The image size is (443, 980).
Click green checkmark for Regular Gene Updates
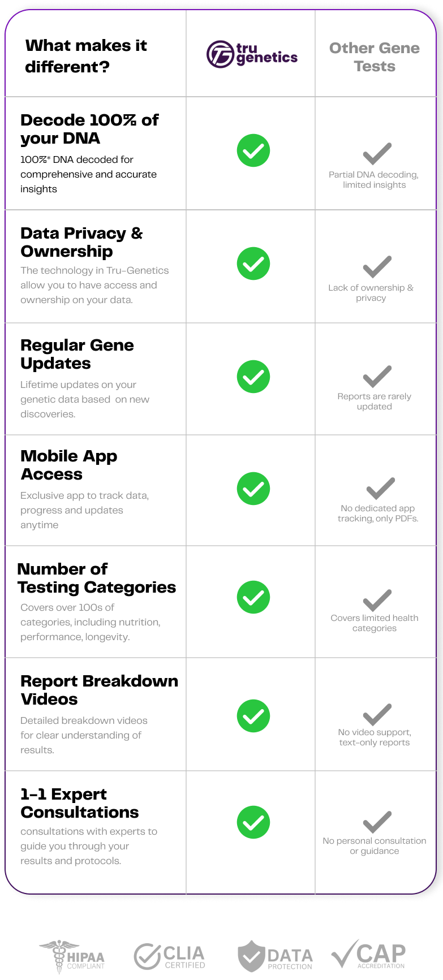coord(253,377)
